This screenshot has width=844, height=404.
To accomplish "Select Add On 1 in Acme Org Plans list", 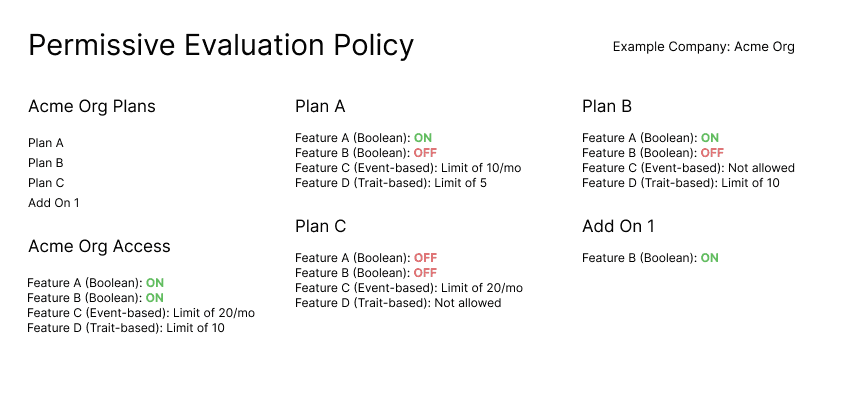I will (x=54, y=203).
